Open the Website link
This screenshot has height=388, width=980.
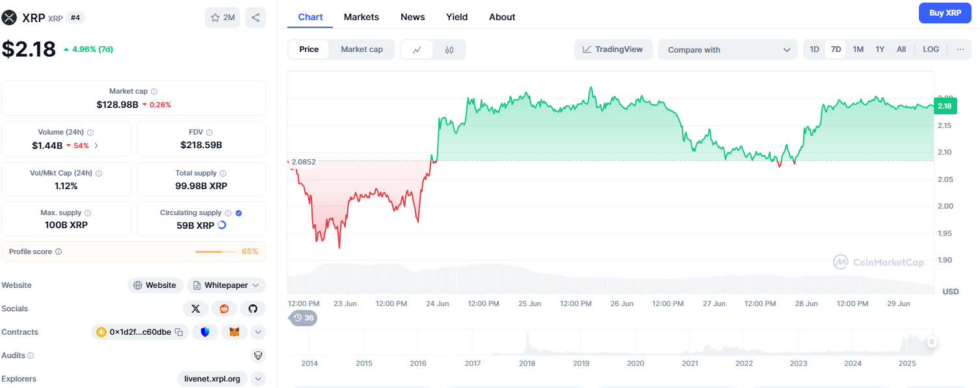[155, 285]
